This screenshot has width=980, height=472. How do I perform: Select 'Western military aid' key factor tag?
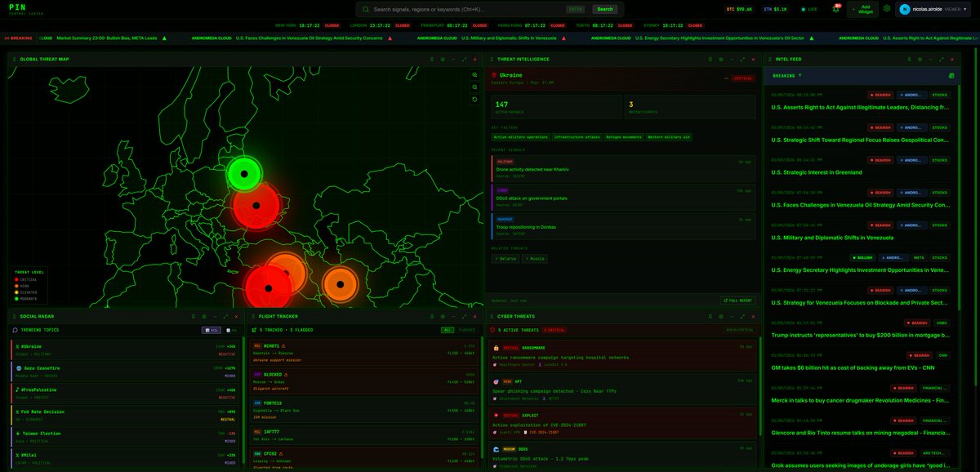pos(670,137)
